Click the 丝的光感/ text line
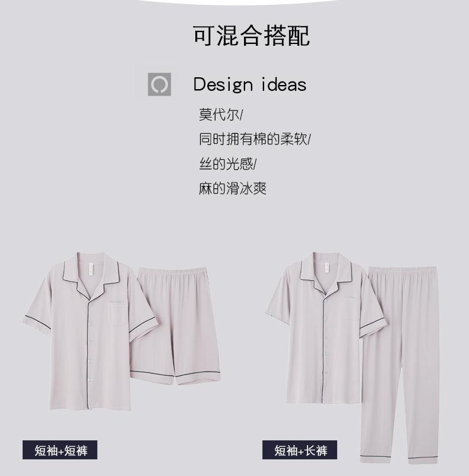This screenshot has height=476, width=469. point(227,164)
